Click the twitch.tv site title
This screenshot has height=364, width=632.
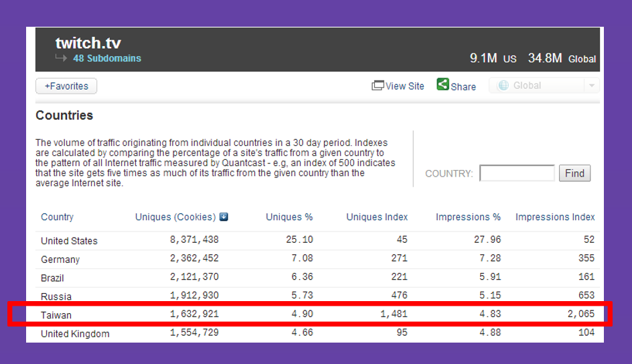click(88, 43)
